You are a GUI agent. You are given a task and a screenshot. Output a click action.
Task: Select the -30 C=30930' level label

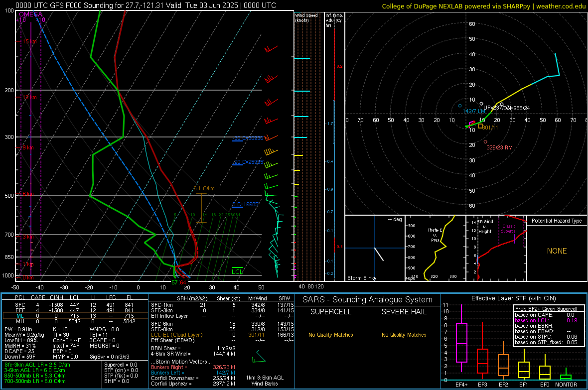tap(248, 138)
